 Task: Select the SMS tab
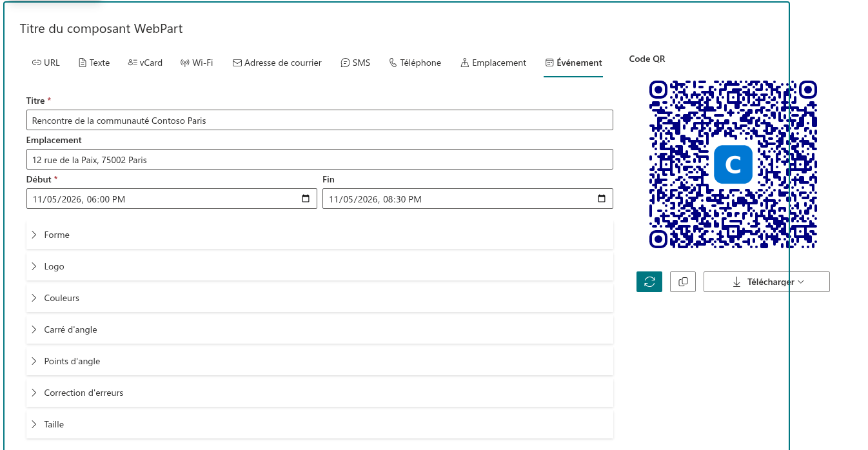[x=356, y=63]
